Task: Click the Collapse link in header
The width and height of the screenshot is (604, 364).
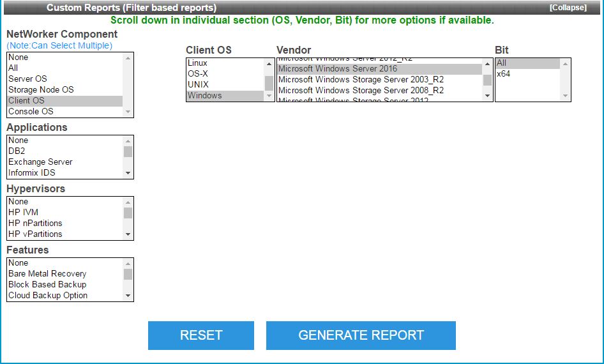Action: point(568,8)
